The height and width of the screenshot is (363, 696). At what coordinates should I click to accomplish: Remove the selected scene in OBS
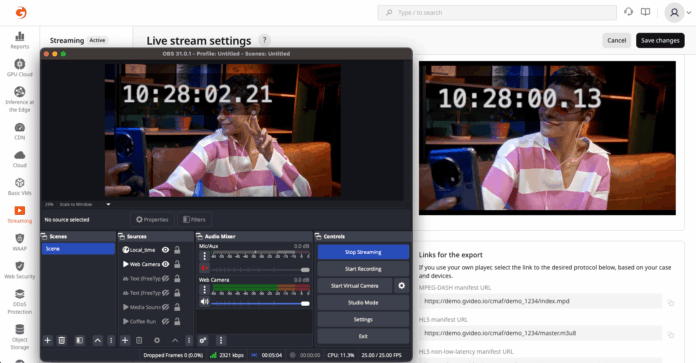[x=62, y=340]
